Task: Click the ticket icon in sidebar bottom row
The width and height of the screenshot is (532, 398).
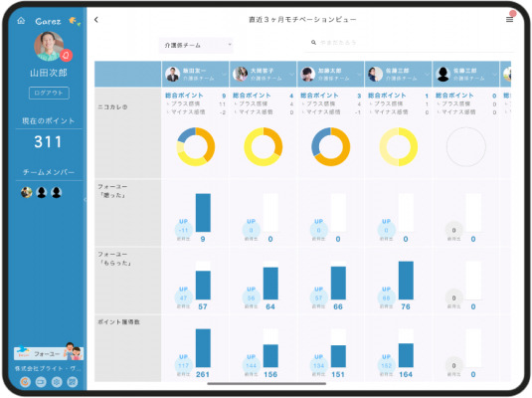Action: (41, 382)
